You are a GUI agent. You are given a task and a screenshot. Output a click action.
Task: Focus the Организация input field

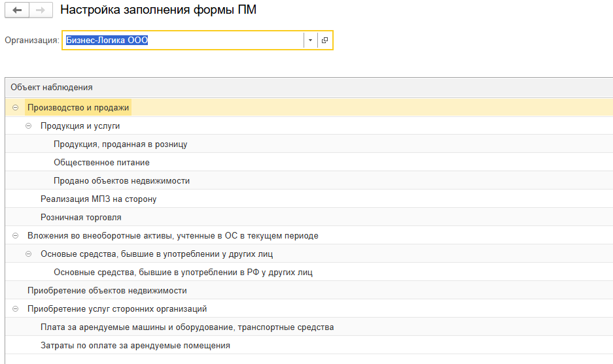coord(183,41)
